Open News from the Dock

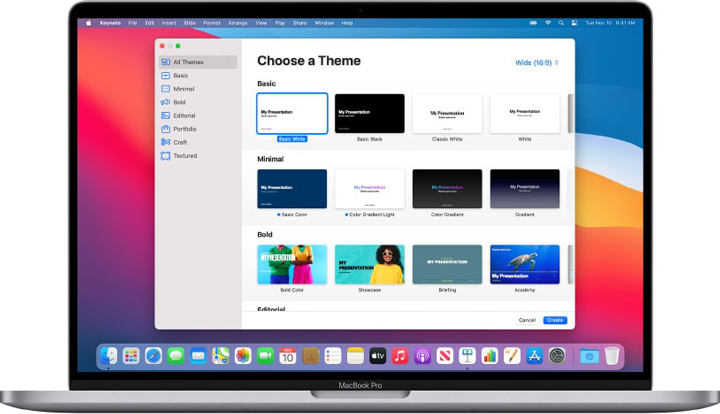coord(445,356)
